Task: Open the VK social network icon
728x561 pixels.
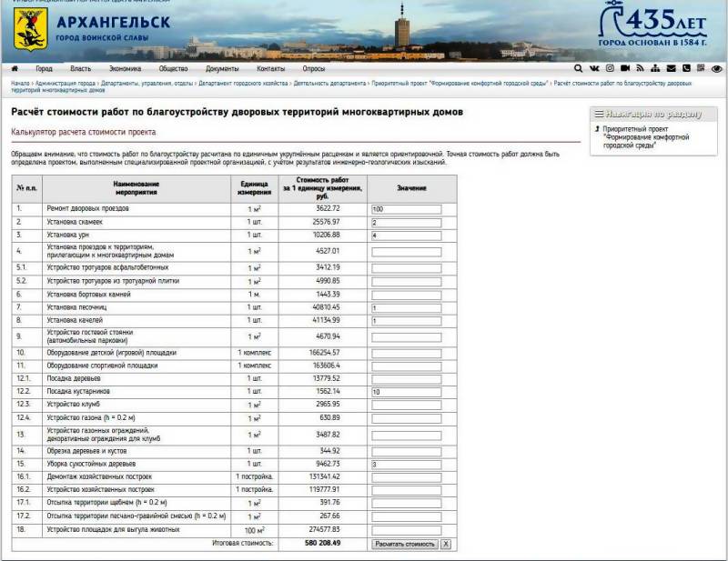Action: pos(594,68)
